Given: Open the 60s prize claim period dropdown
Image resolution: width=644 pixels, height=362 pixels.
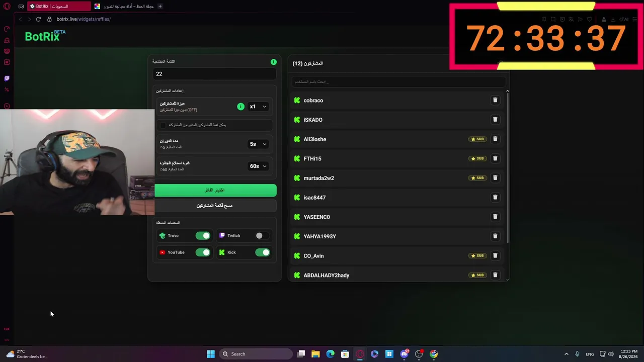Looking at the screenshot, I should (258, 166).
